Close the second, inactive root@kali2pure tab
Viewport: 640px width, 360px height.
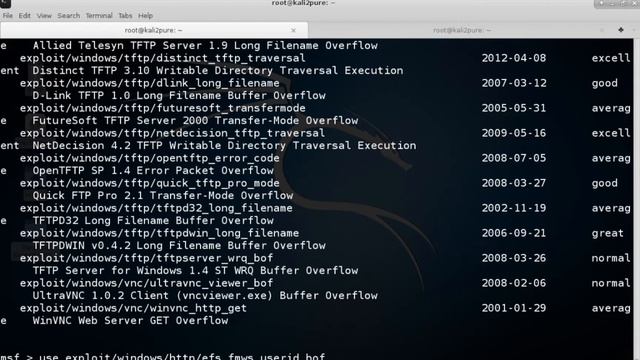602,30
